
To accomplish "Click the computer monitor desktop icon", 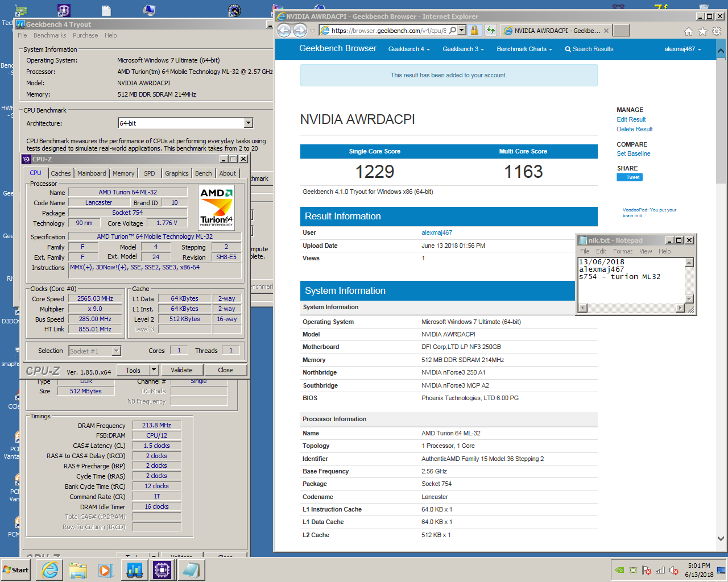I will pyautogui.click(x=149, y=10).
